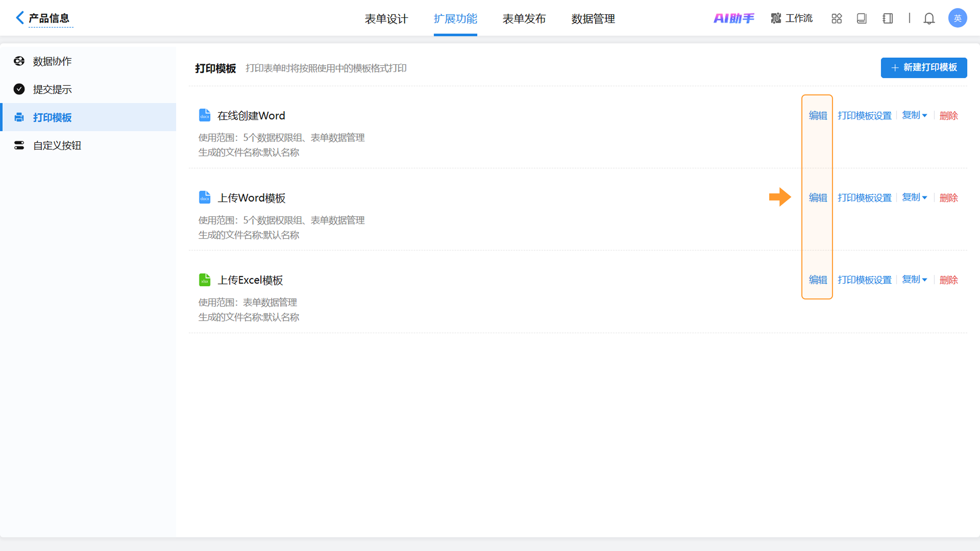Click the 产品信息 form title
The height and width of the screenshot is (551, 980).
[x=49, y=18]
